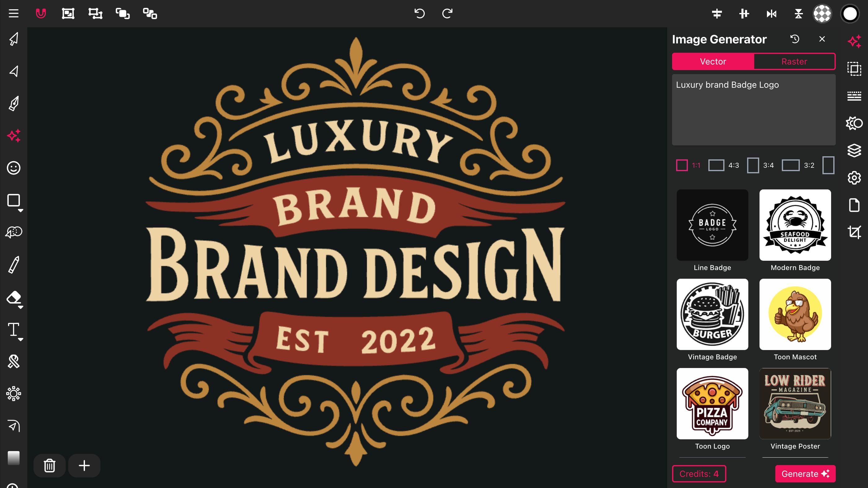Image resolution: width=868 pixels, height=488 pixels.
Task: Toggle the magnet snapping icon
Action: pyautogui.click(x=41, y=13)
